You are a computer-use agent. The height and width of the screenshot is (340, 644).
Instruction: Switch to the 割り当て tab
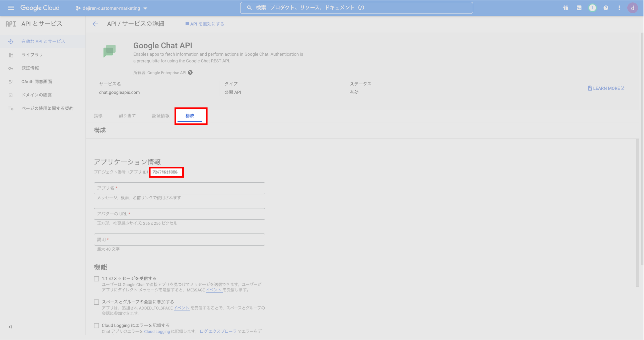pos(127,116)
